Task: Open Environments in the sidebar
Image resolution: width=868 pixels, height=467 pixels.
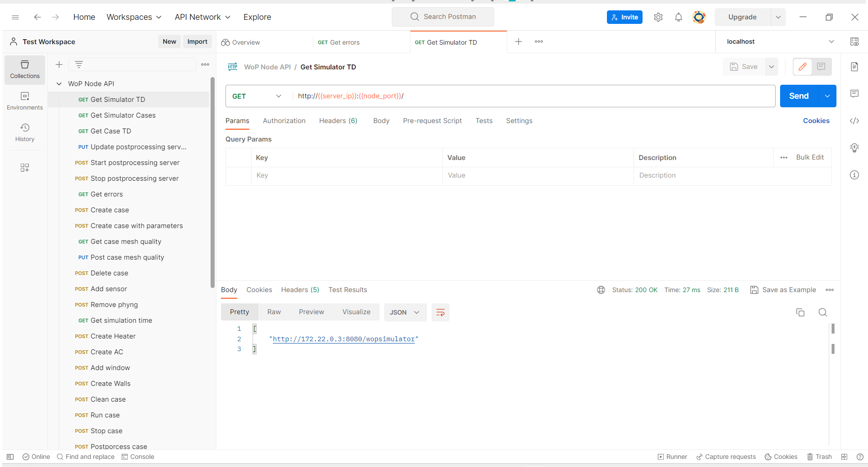Action: pos(25,101)
